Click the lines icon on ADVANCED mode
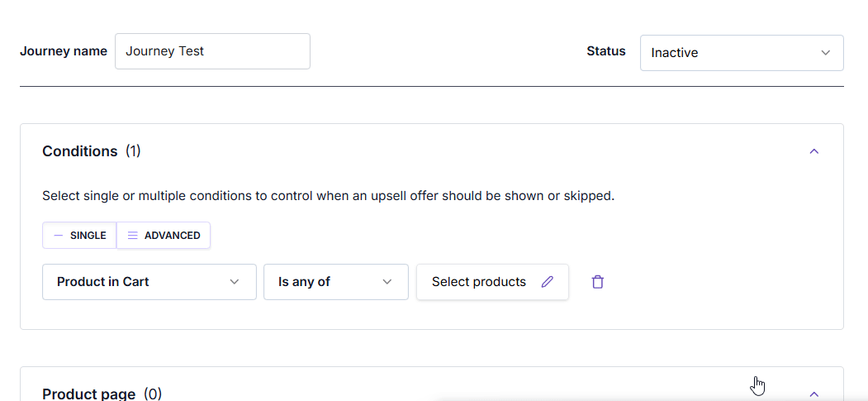 point(133,236)
